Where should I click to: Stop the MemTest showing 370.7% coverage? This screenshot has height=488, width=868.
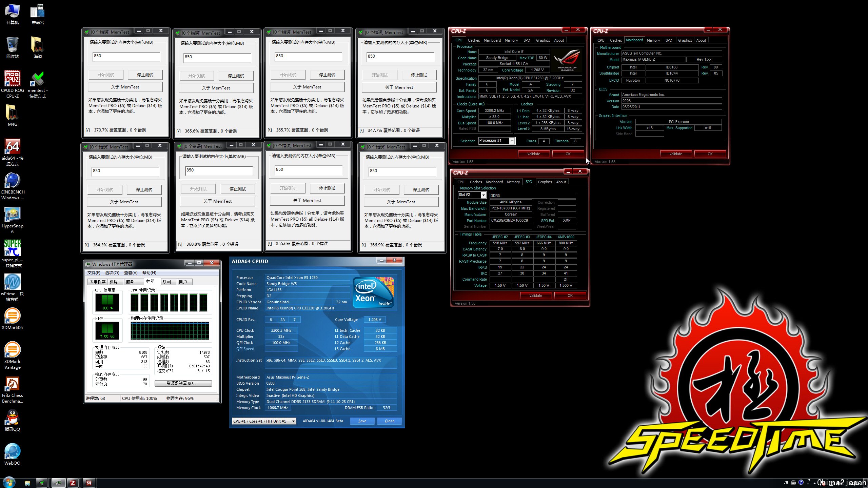coord(145,75)
